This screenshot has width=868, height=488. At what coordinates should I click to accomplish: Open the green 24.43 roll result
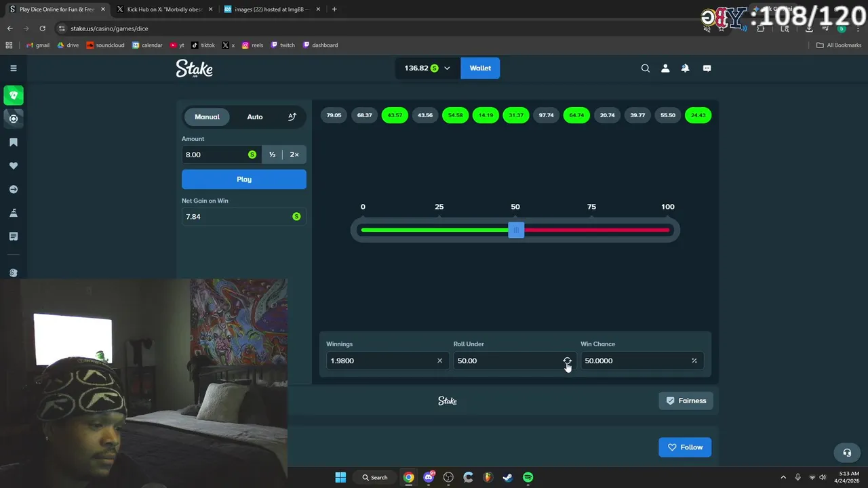tap(698, 115)
